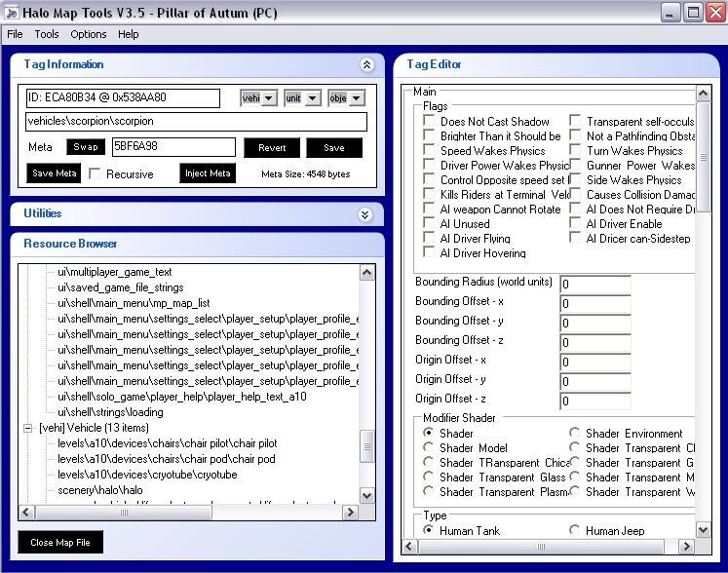This screenshot has height=573, width=728.
Task: Click Tag Editor scroll down arrow
Action: (x=703, y=530)
